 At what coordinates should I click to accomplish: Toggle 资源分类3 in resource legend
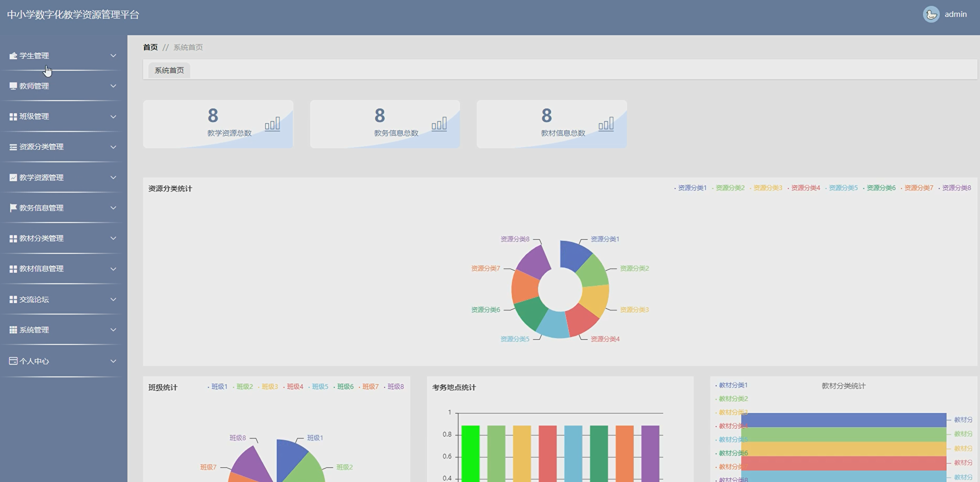coord(766,188)
